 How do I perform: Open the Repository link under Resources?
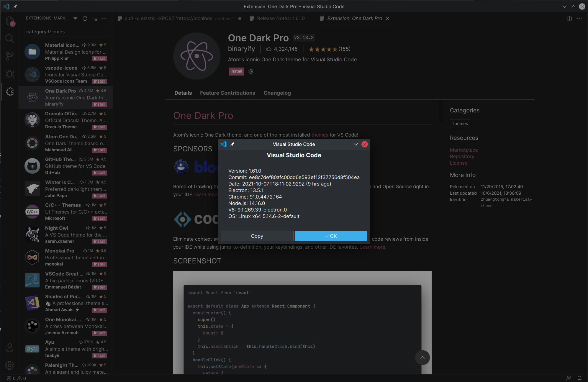(x=462, y=156)
